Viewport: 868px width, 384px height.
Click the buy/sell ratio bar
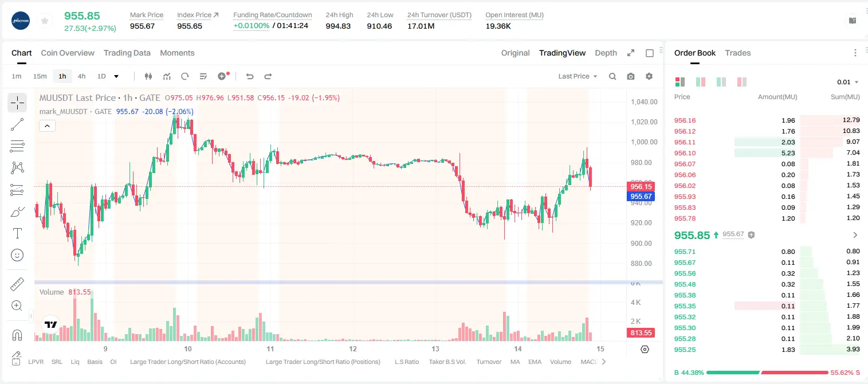pos(767,373)
